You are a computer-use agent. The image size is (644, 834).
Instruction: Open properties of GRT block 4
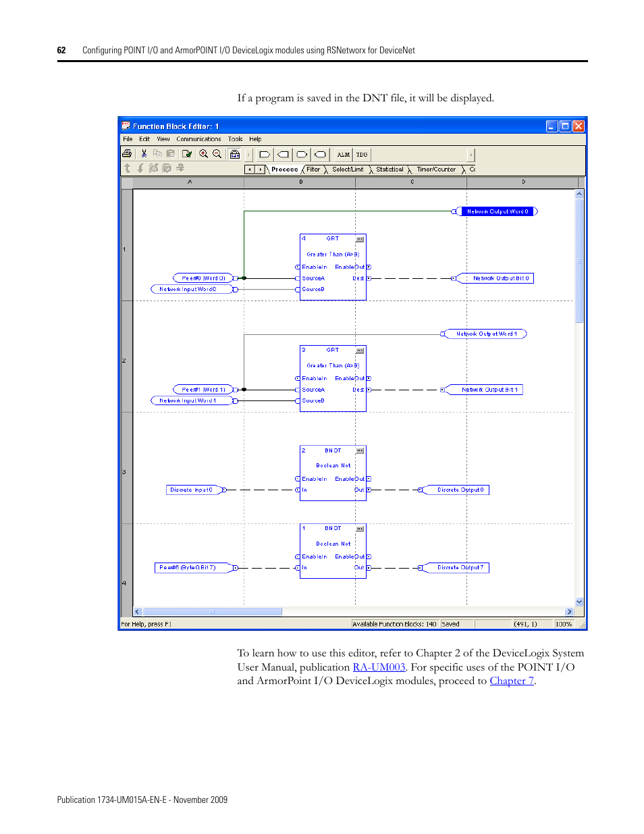pos(360,239)
